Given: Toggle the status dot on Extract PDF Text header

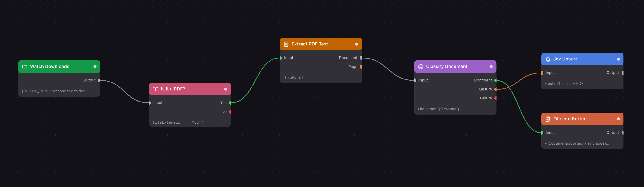Looking at the screenshot, I should [x=357, y=44].
